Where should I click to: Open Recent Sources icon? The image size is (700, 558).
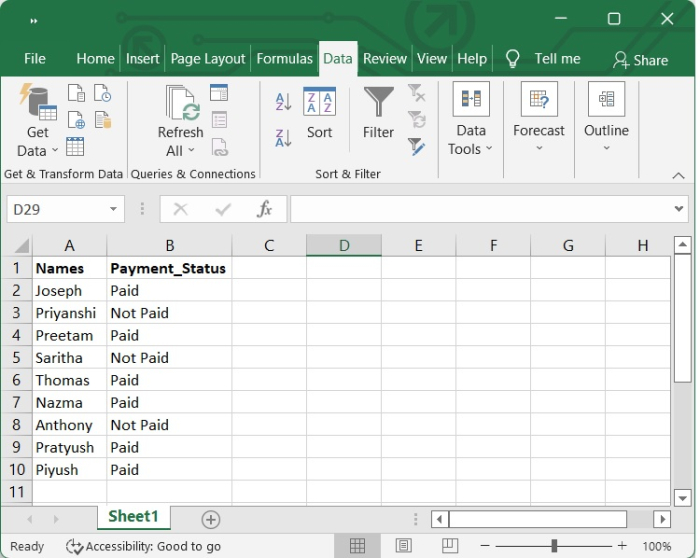103,93
